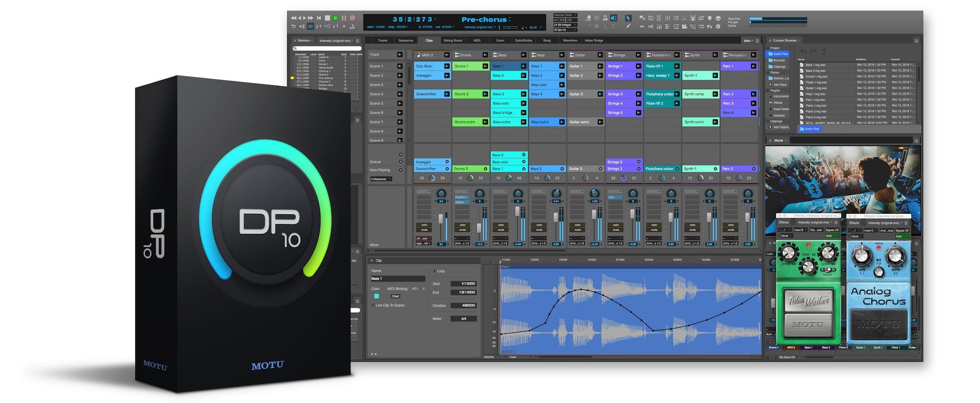This screenshot has height=403, width=980.
Task: Enable the Loop checkbox in Clip panel
Action: pyautogui.click(x=434, y=271)
